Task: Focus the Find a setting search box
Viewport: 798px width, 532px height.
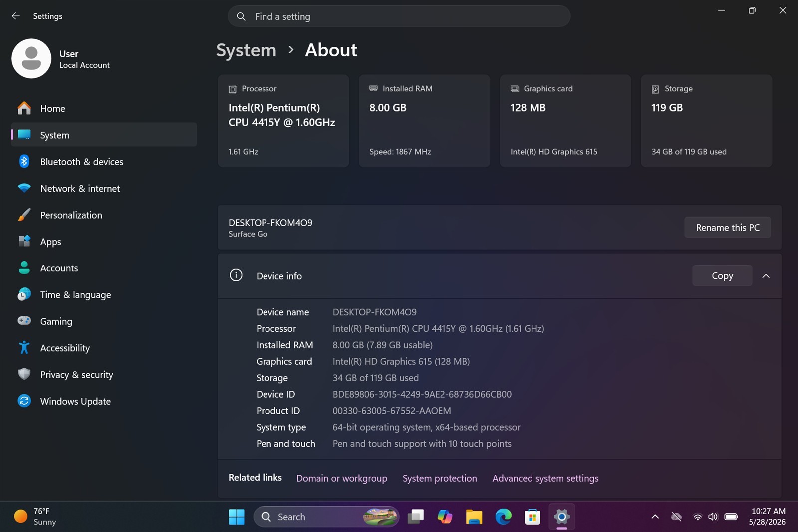Action: (399, 16)
